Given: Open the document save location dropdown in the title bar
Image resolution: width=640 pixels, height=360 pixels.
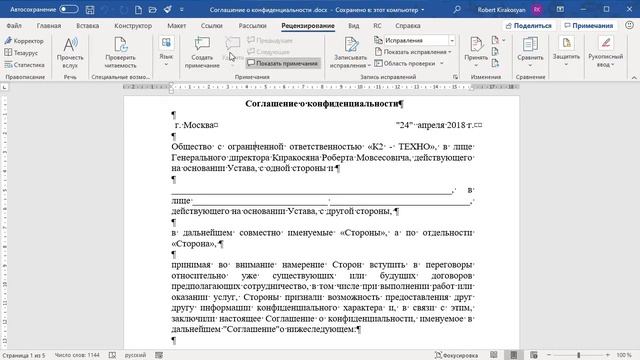Looking at the screenshot, I should [422, 9].
